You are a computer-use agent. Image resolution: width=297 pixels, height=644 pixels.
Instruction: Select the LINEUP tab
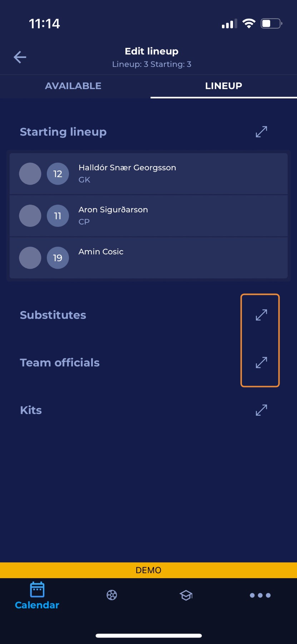point(224,86)
